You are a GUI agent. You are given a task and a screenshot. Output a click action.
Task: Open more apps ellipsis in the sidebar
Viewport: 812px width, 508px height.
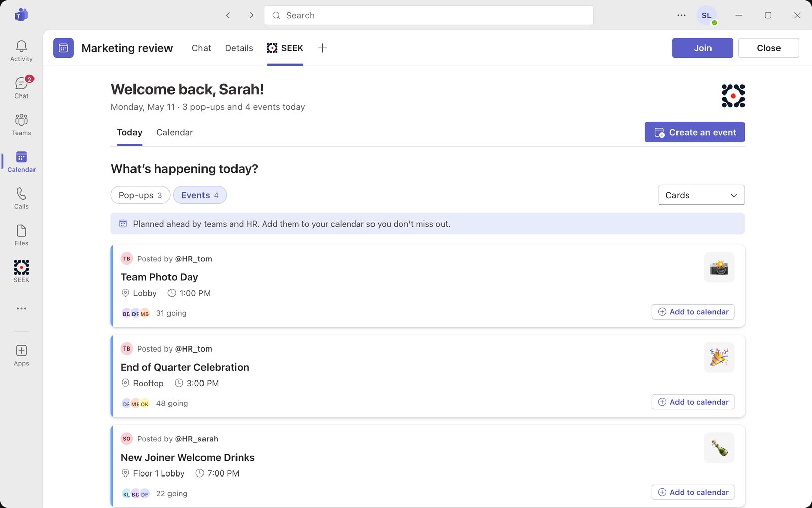[21, 308]
